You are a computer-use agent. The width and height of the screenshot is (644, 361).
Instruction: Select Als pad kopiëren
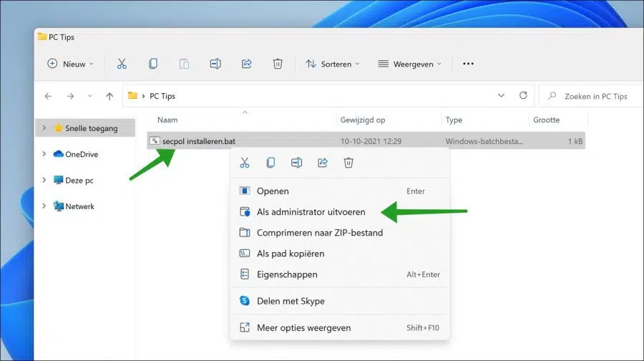340,254
